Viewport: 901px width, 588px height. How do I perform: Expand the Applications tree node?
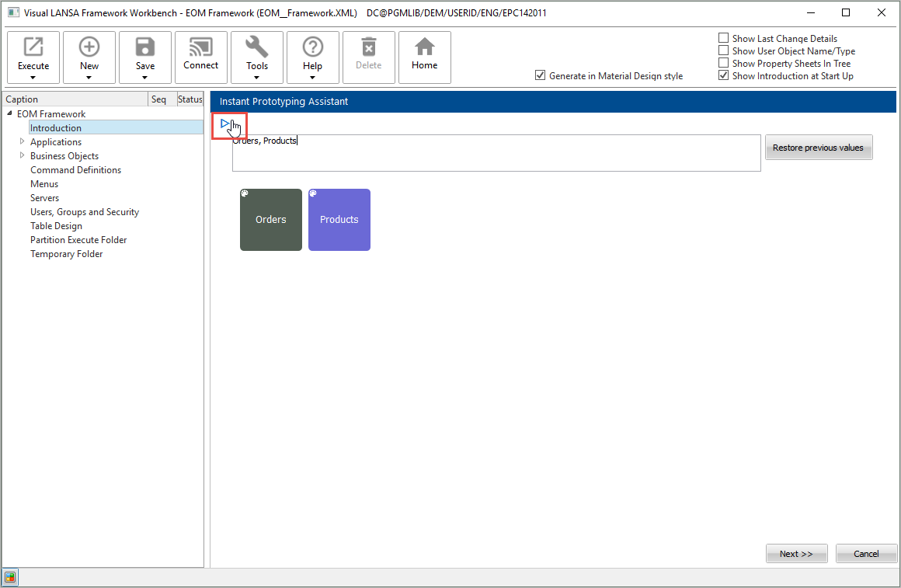click(x=22, y=141)
